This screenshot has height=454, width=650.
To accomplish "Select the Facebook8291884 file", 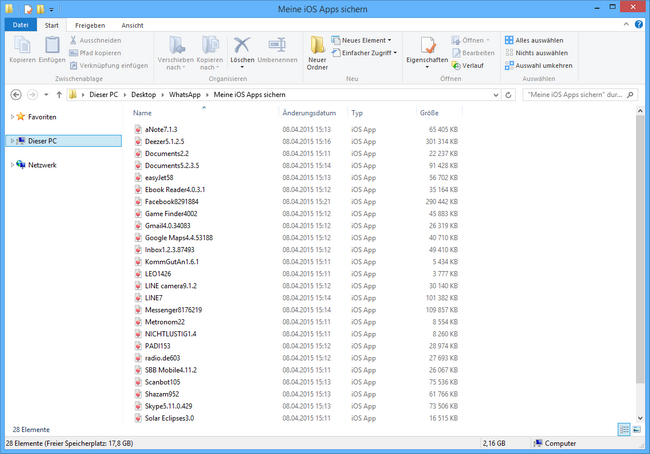I will [172, 201].
